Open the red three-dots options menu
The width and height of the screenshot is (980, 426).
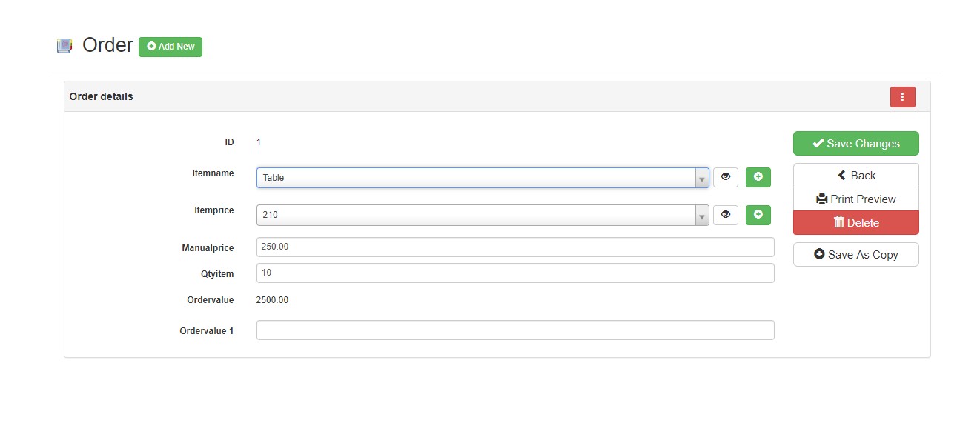click(902, 97)
